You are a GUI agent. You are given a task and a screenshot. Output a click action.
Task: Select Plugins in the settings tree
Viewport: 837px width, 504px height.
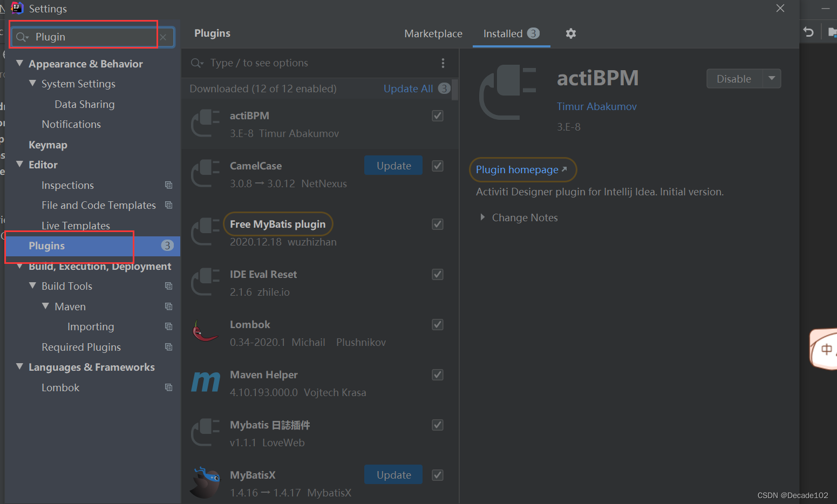[92, 246]
